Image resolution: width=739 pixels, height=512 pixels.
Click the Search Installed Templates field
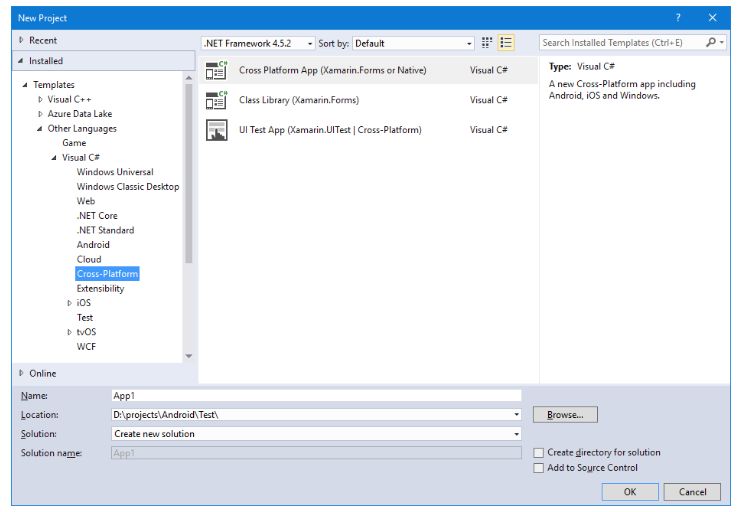tap(622, 43)
